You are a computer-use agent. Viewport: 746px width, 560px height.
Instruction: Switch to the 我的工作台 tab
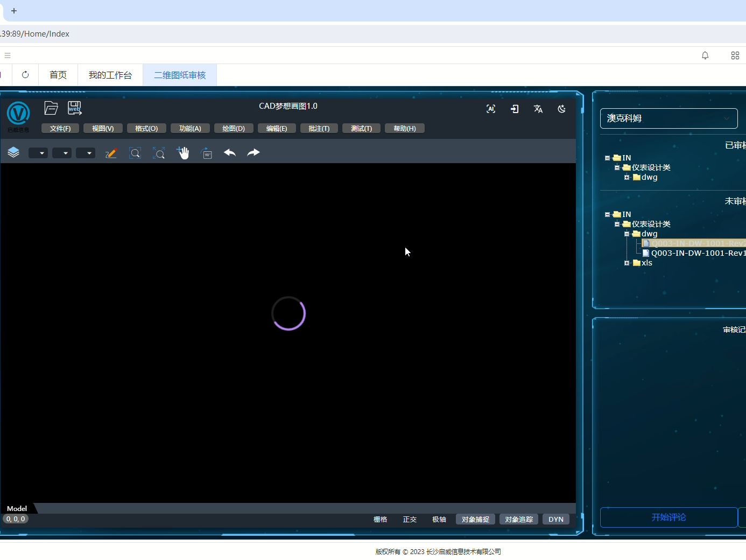(110, 75)
